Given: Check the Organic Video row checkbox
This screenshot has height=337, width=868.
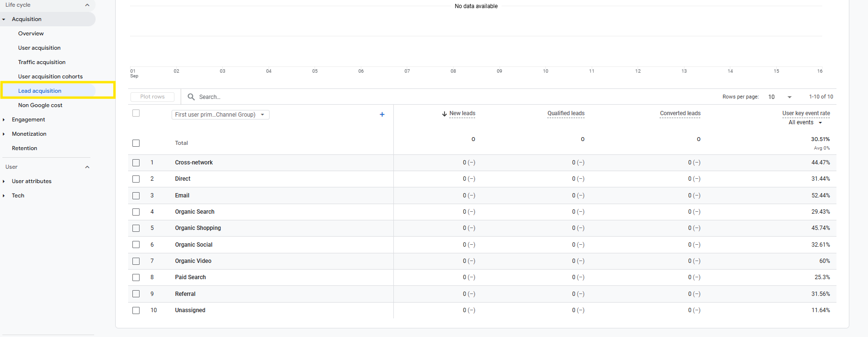Looking at the screenshot, I should click(136, 261).
